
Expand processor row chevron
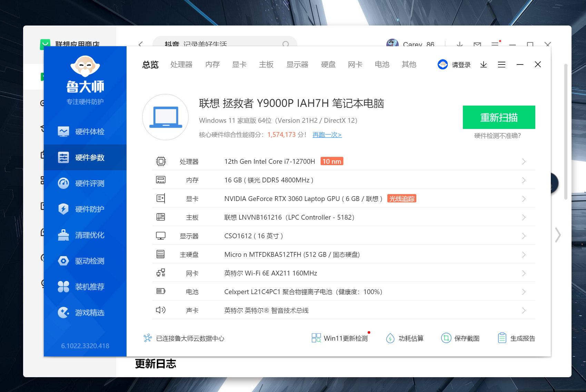pos(524,161)
